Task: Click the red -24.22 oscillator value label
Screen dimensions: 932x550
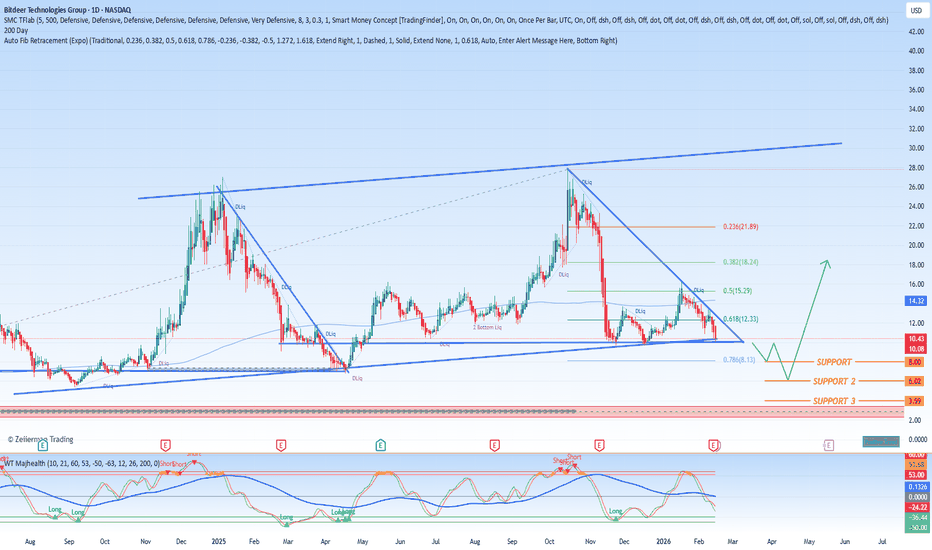Action: (916, 507)
